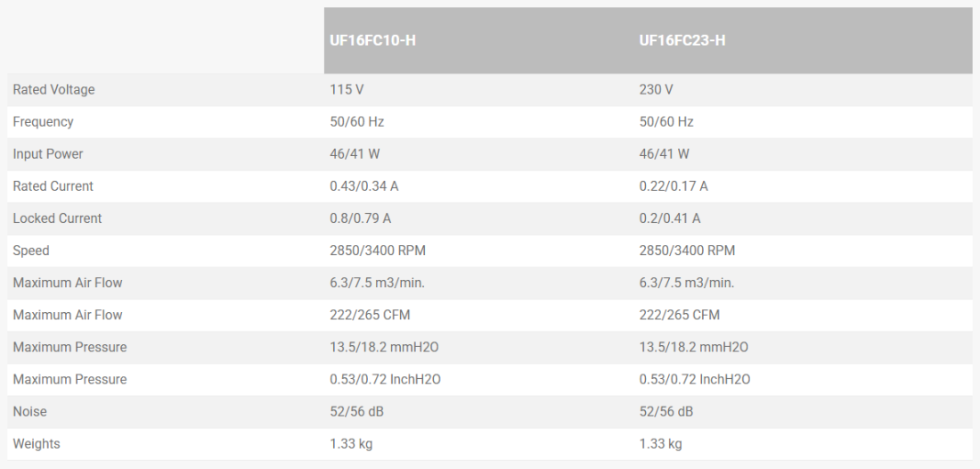Select the Locked Current row label
Viewport: 980px width, 469px height.
(x=57, y=218)
